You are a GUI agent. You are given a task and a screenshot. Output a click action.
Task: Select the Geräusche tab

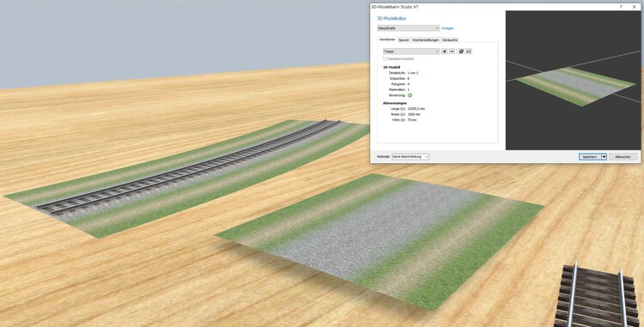(x=450, y=39)
